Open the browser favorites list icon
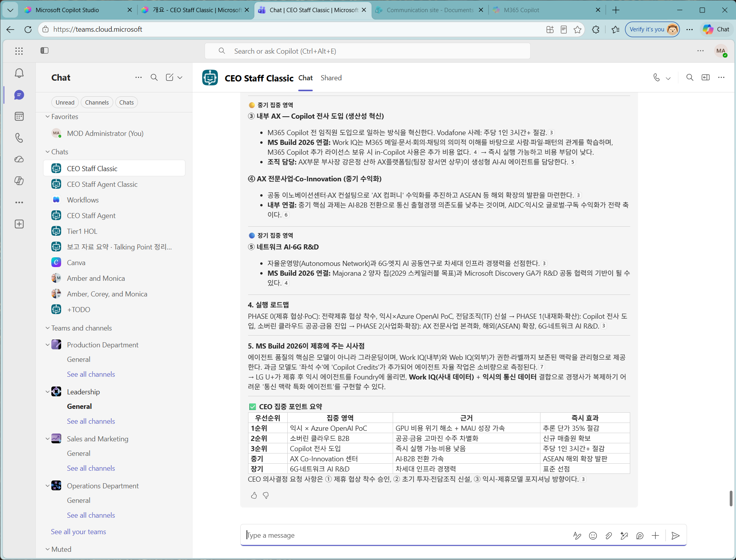 pyautogui.click(x=616, y=29)
